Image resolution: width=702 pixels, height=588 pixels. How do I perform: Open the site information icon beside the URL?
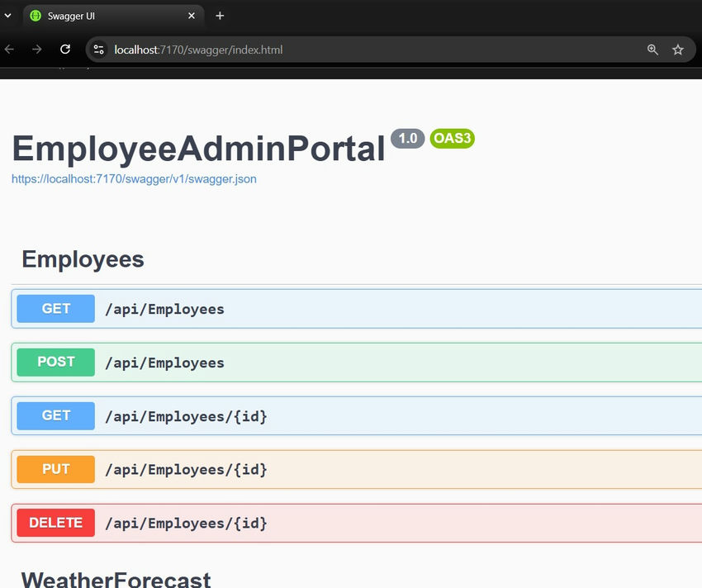click(x=99, y=50)
